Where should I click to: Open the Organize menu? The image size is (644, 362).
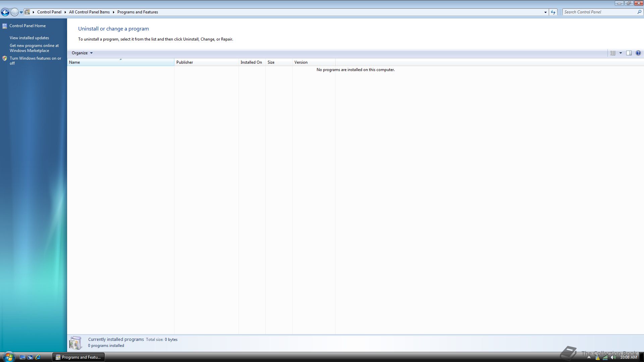82,53
